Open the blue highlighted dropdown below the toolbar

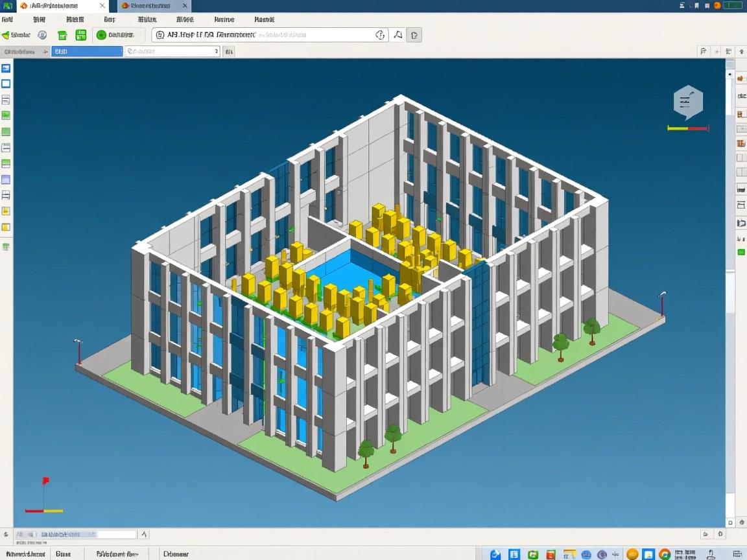87,51
